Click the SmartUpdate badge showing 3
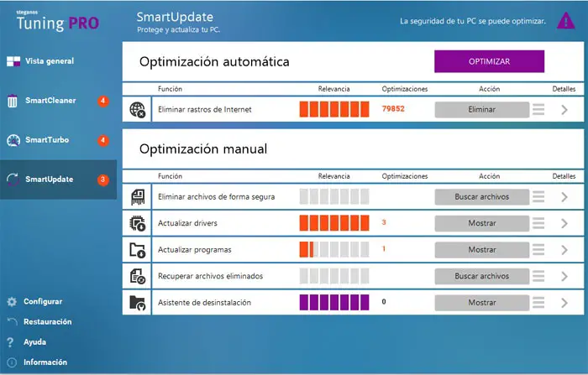The height and width of the screenshot is (375, 588). tap(103, 180)
